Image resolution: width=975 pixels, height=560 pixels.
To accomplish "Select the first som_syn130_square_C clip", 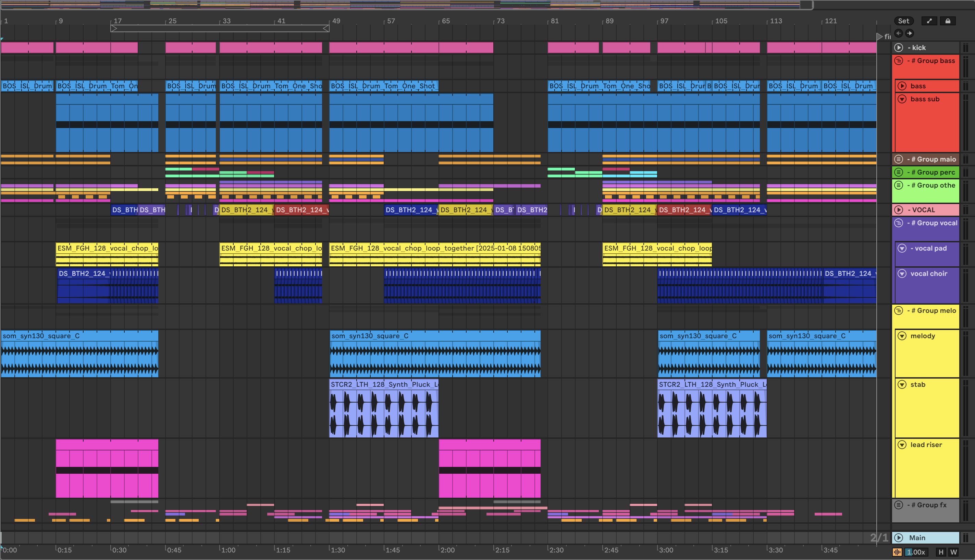I will [80, 354].
